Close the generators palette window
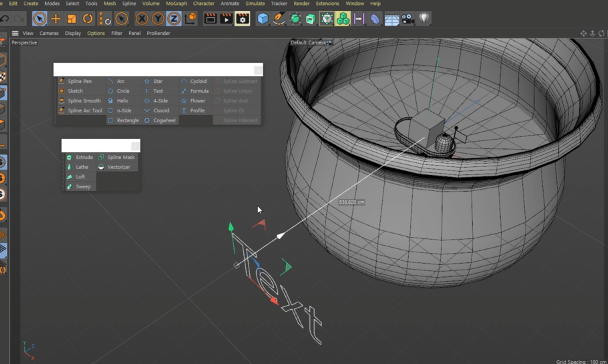Image resolution: width=608 pixels, height=364 pixels. point(135,146)
